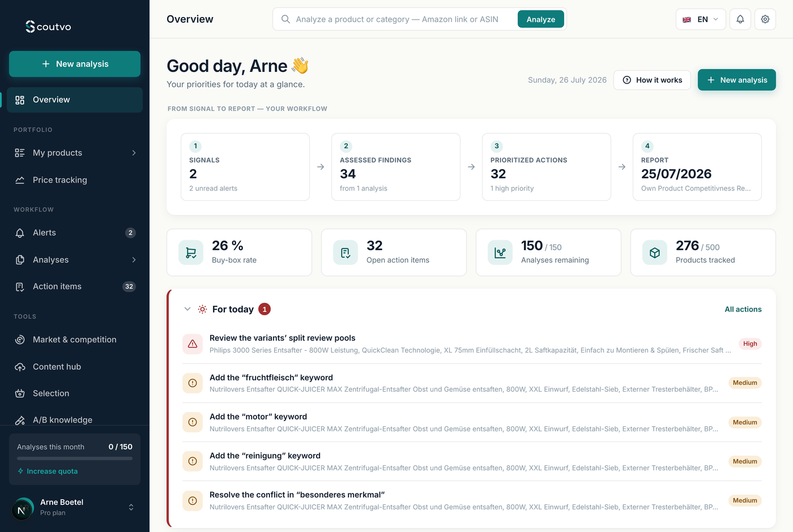Open Action items in sidebar
The width and height of the screenshot is (793, 532).
[75, 286]
